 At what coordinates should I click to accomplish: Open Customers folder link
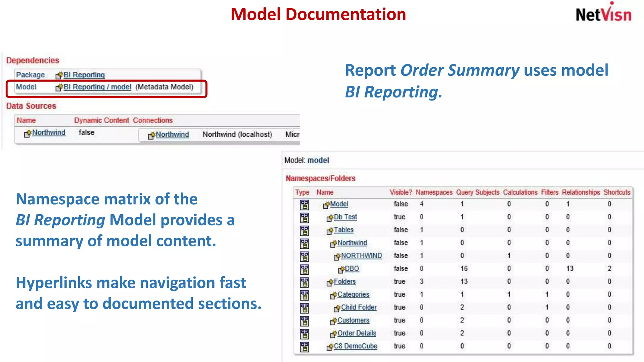pyautogui.click(x=353, y=320)
